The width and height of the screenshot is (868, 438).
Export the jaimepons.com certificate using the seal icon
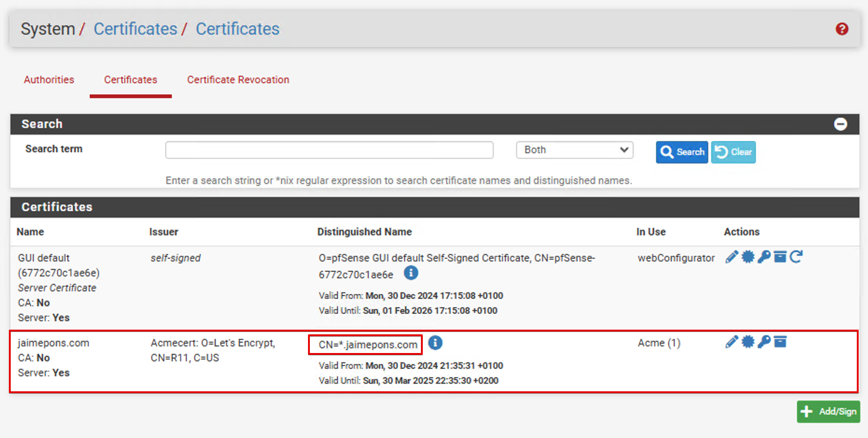pos(748,342)
